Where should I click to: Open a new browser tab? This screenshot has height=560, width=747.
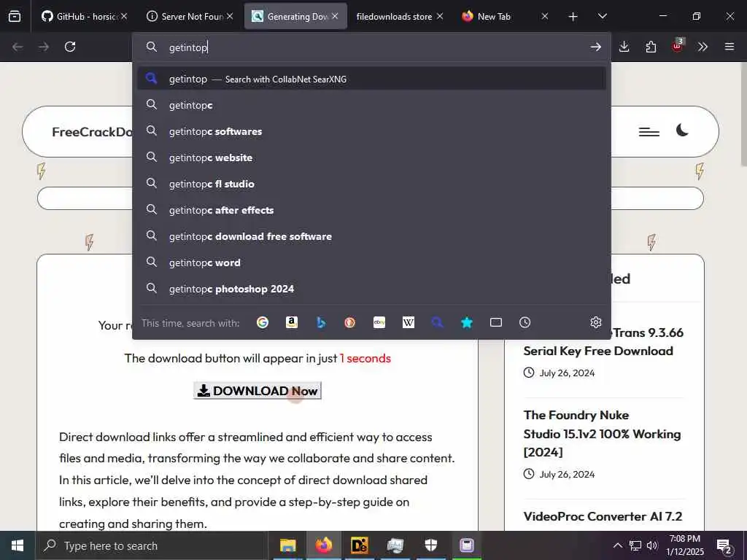573,17
